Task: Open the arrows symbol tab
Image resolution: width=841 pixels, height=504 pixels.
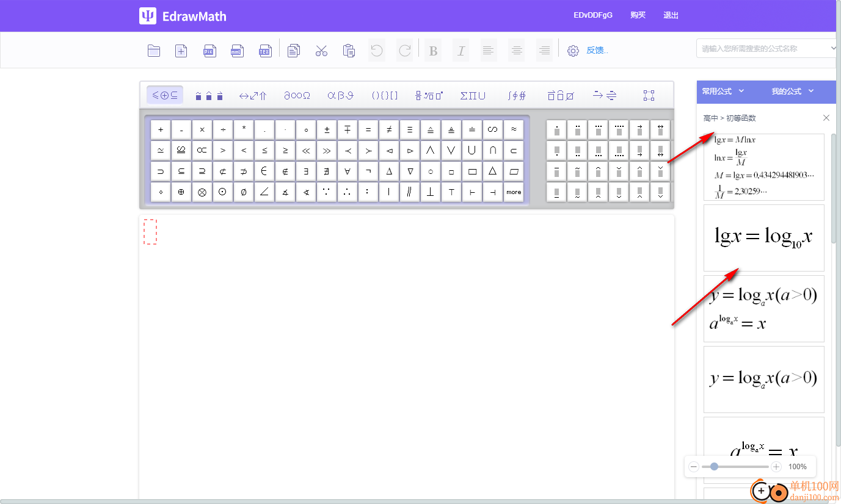Action: coord(253,95)
